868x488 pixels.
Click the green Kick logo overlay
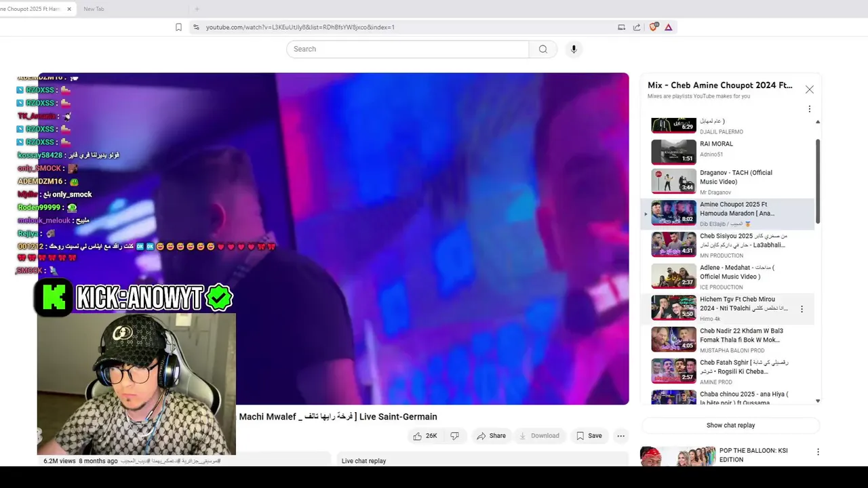pyautogui.click(x=54, y=298)
